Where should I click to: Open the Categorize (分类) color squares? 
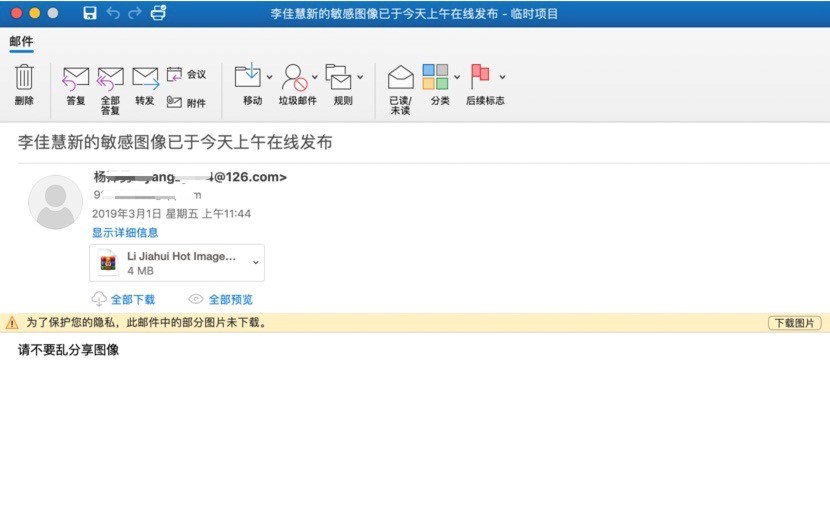pyautogui.click(x=435, y=77)
